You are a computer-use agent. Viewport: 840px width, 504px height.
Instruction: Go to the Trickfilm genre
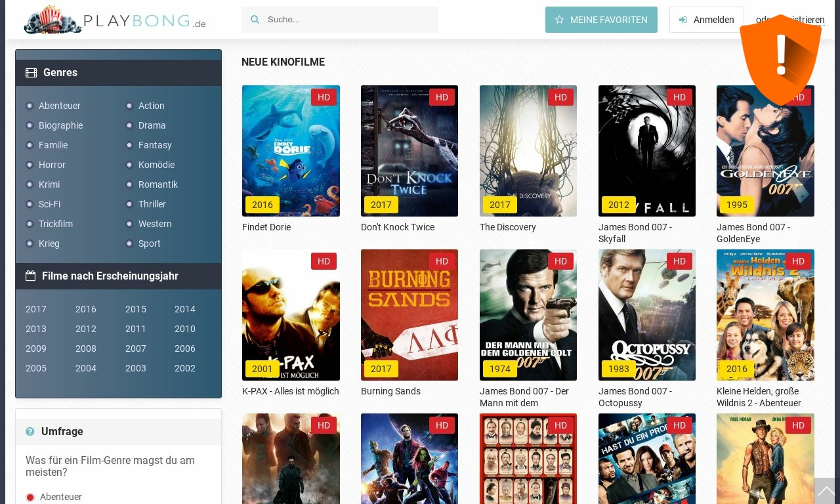click(56, 224)
